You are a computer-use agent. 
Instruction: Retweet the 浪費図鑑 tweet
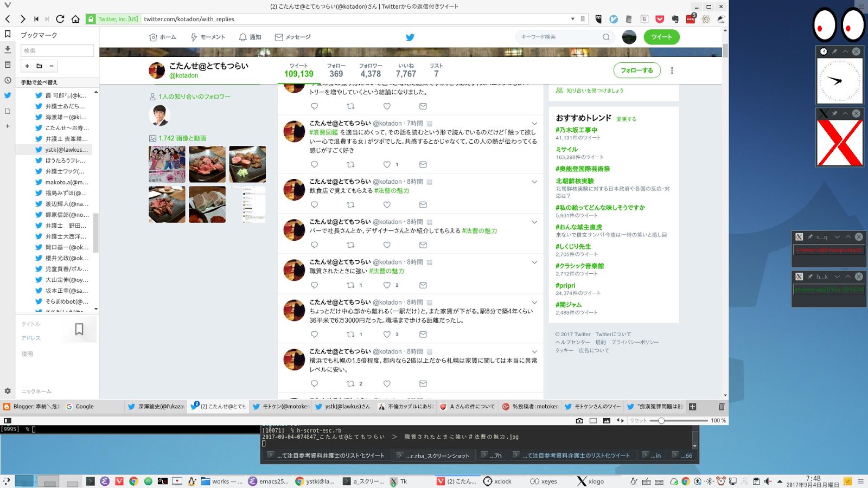350,164
